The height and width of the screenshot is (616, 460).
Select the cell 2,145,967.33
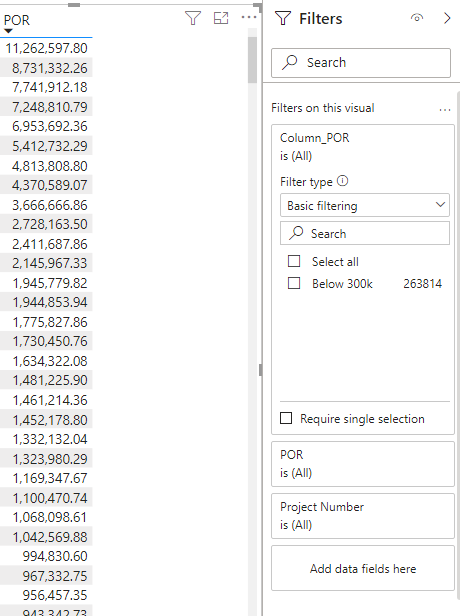pos(46,263)
